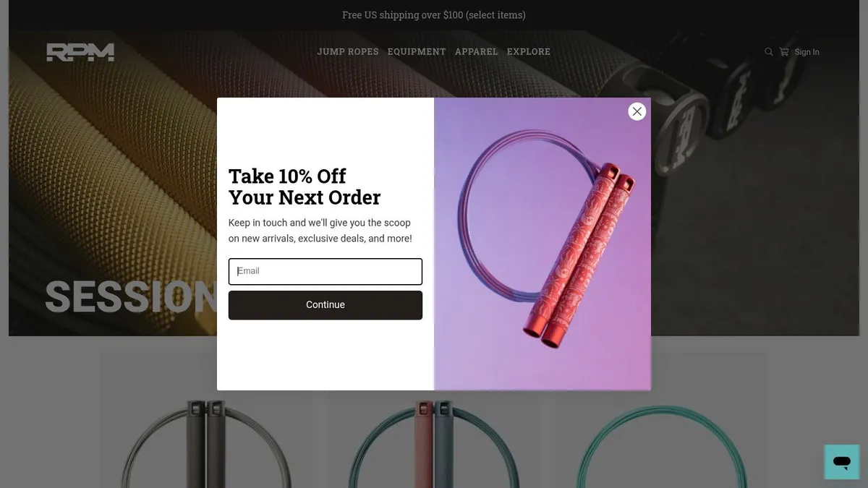Click the Sign In link
The height and width of the screenshot is (488, 868).
pos(807,52)
